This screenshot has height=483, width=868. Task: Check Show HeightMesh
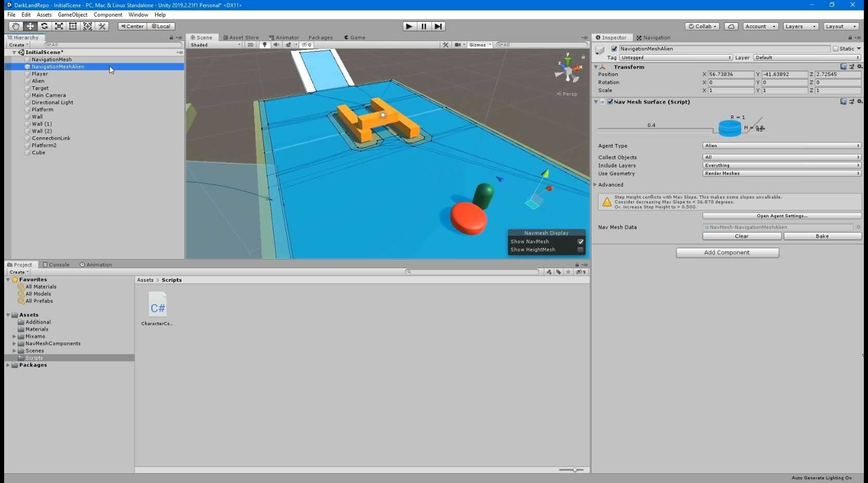(x=581, y=250)
